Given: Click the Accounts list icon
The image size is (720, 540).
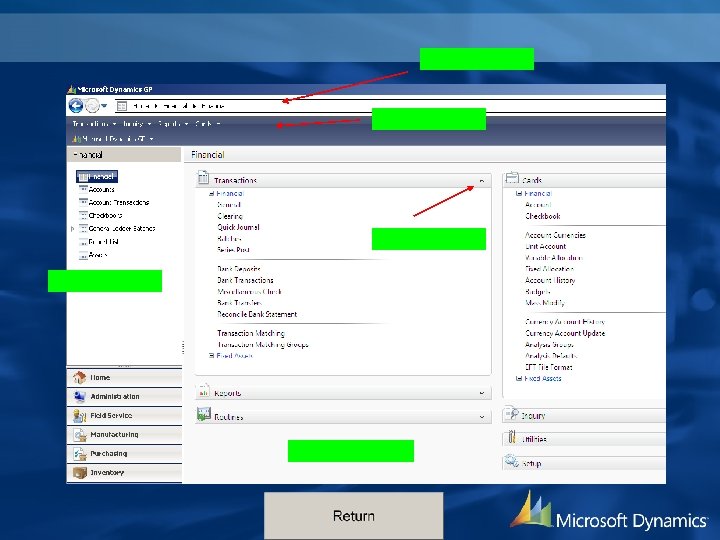Looking at the screenshot, I should coord(83,189).
